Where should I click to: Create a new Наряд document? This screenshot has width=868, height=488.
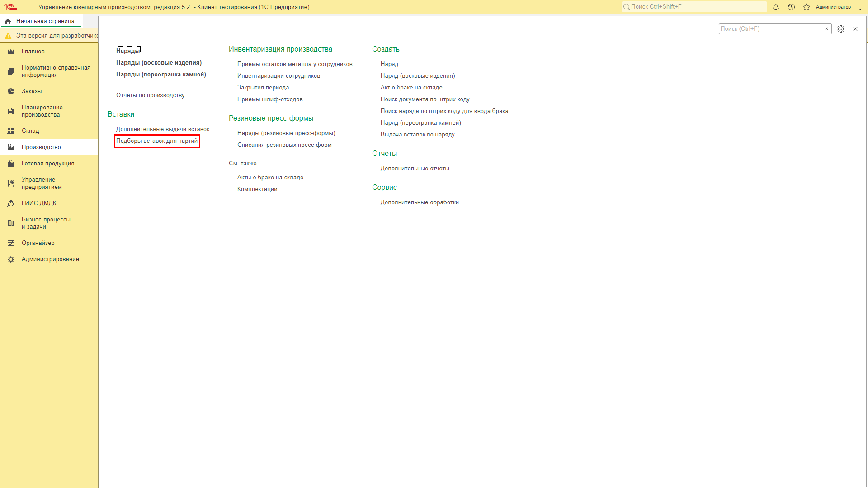(389, 64)
